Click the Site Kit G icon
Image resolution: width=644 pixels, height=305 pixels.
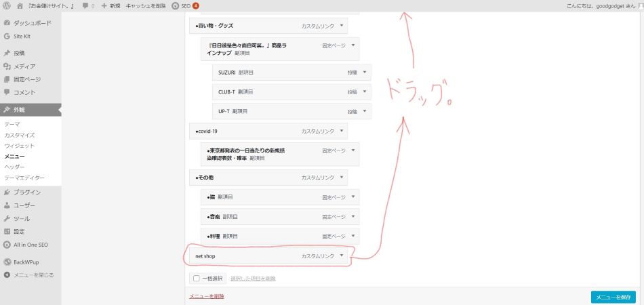point(7,36)
